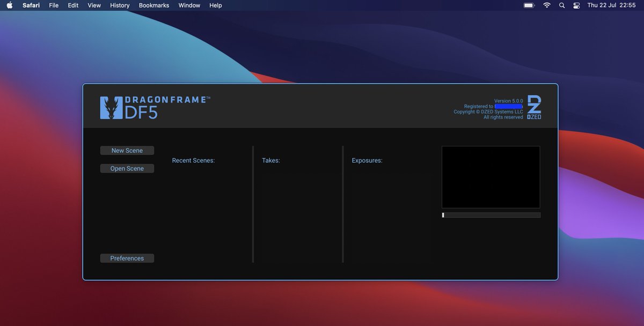Open the Apple menu
This screenshot has height=326, width=644.
coord(9,5)
